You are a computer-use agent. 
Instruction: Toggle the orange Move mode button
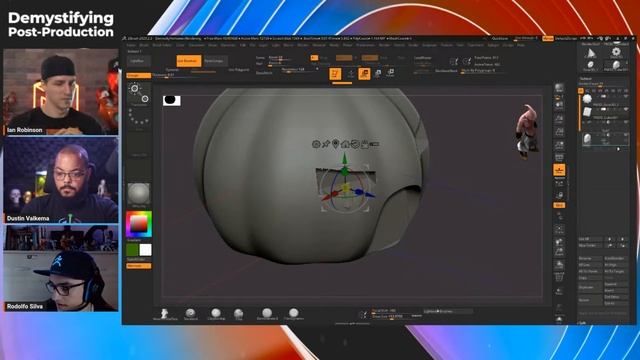coord(364,73)
